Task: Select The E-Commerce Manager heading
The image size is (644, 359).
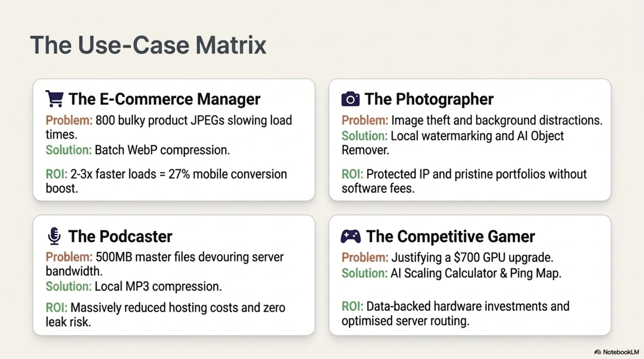Action: pos(164,99)
